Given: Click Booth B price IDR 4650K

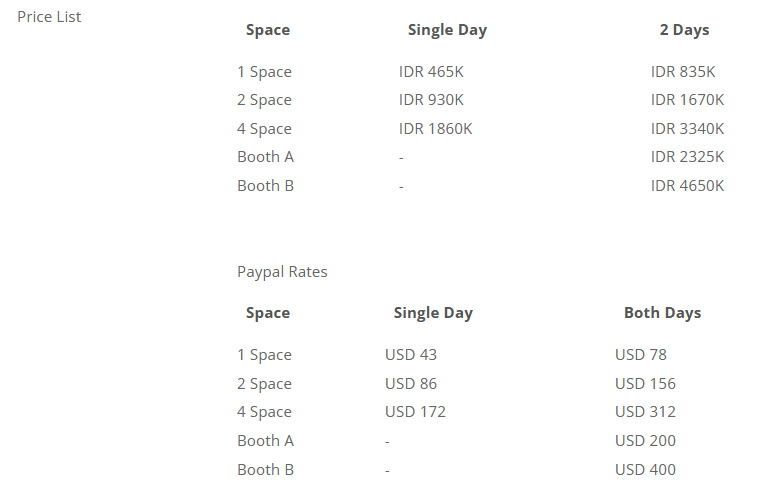Looking at the screenshot, I should [x=687, y=186].
